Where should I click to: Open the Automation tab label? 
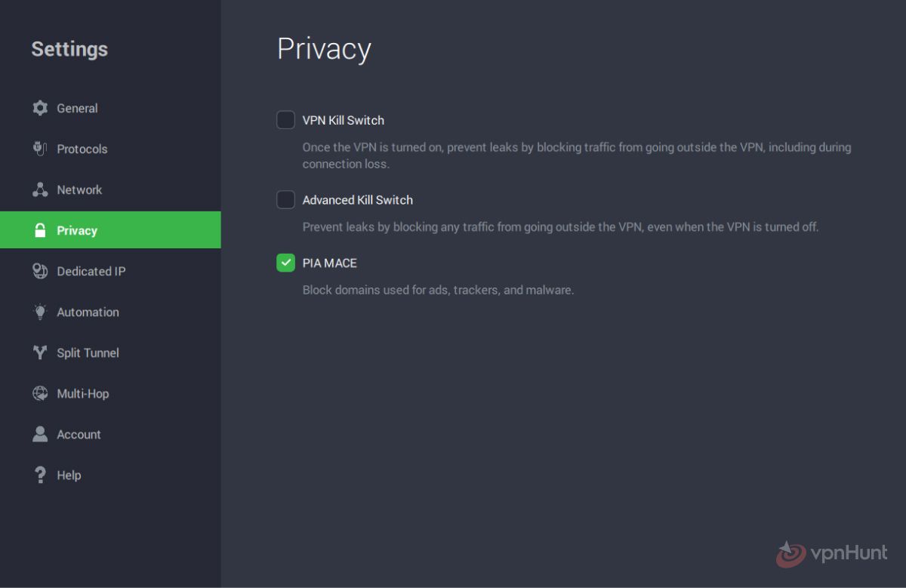coord(88,312)
